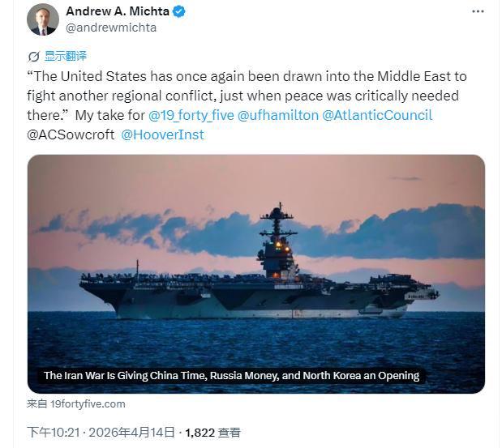The image size is (502, 448).
Task: Open the @AtlanticCouncil mention
Action: 377,115
